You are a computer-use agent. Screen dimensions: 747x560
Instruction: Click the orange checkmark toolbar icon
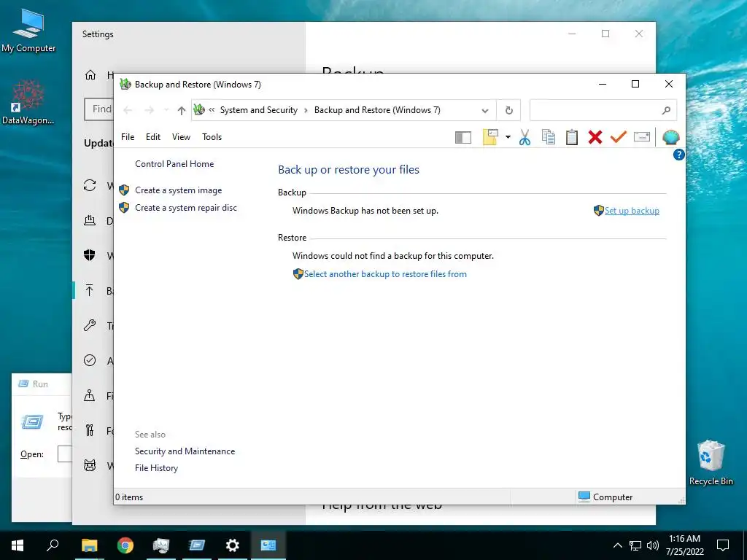tap(619, 137)
